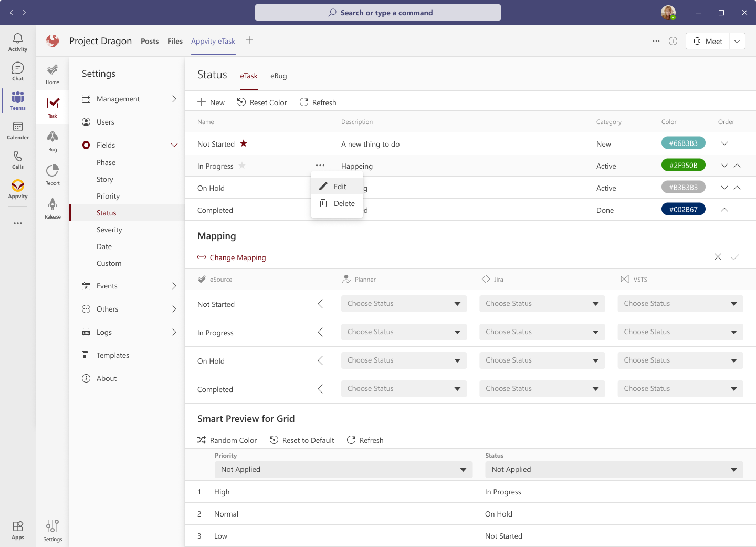Expand the Management settings section
This screenshot has width=756, height=547.
pos(174,98)
